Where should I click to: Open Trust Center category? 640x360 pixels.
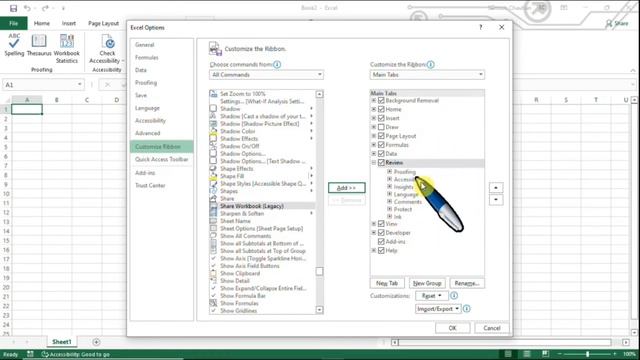pyautogui.click(x=150, y=186)
